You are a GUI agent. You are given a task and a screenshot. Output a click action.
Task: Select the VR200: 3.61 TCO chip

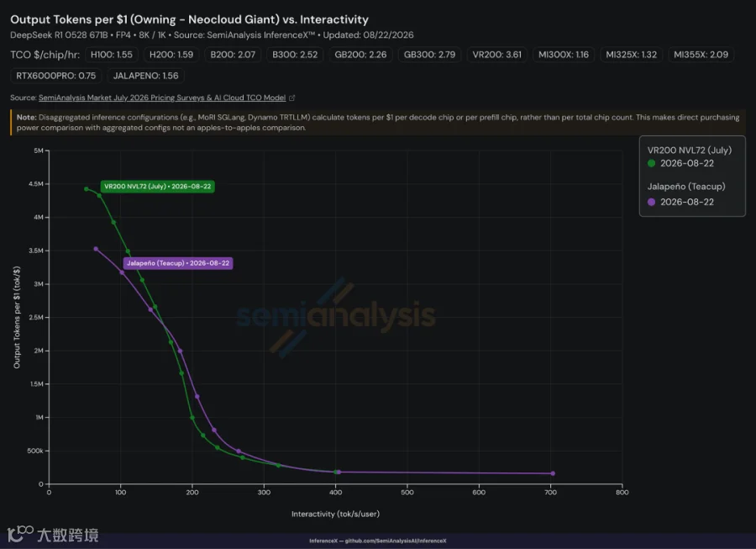click(496, 55)
